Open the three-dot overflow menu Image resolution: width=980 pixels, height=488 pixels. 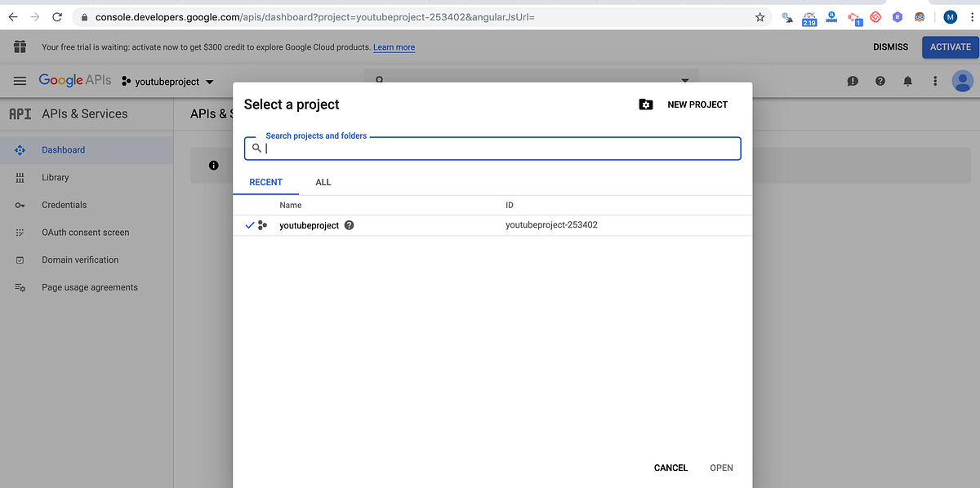point(935,81)
